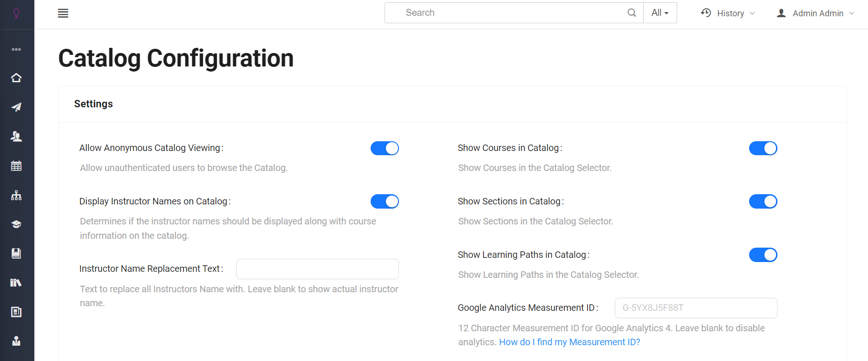
Task: Click the Google Analytics Measurement ID field
Action: [x=696, y=308]
